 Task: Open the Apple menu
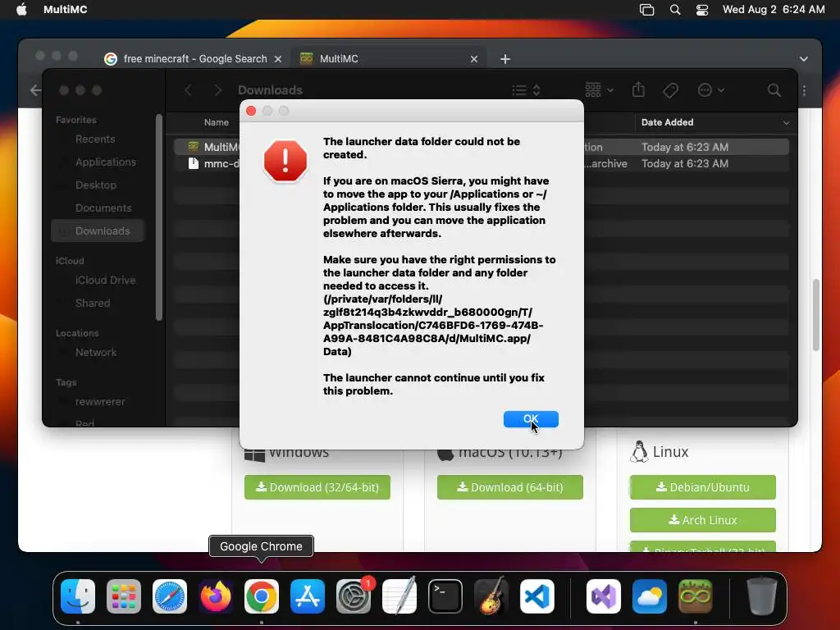click(21, 9)
